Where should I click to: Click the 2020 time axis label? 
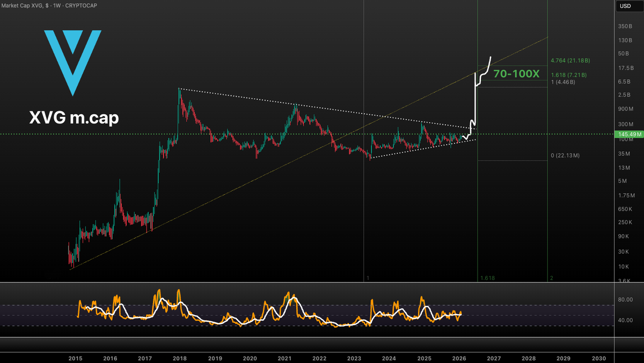tap(250, 358)
